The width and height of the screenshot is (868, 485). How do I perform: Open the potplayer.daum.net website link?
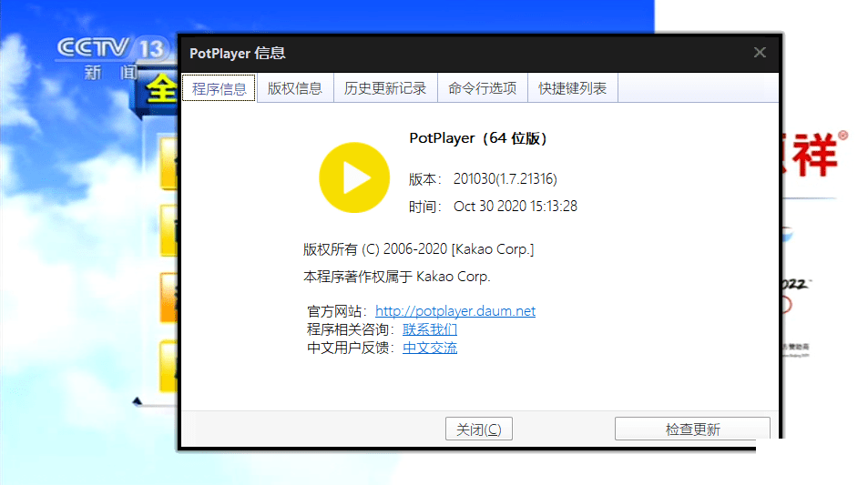coord(455,311)
